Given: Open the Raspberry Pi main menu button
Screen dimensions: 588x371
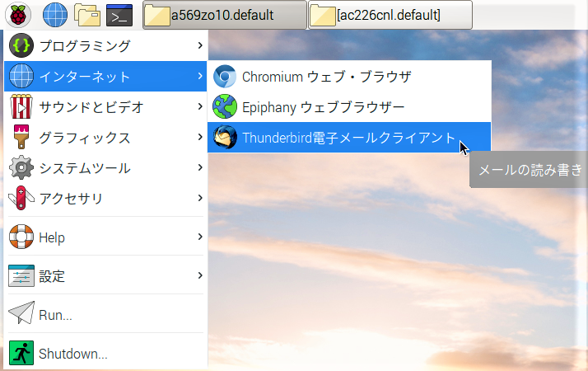Looking at the screenshot, I should coord(17,15).
